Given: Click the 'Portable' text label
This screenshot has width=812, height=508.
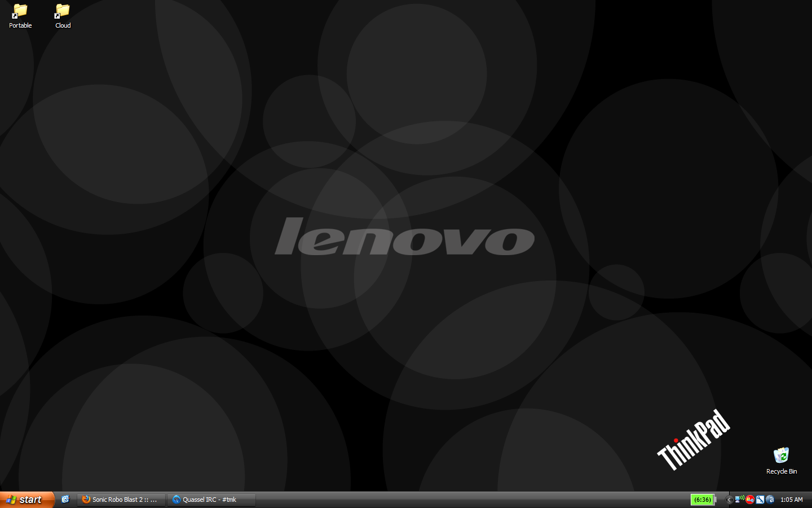Looking at the screenshot, I should click(x=20, y=25).
